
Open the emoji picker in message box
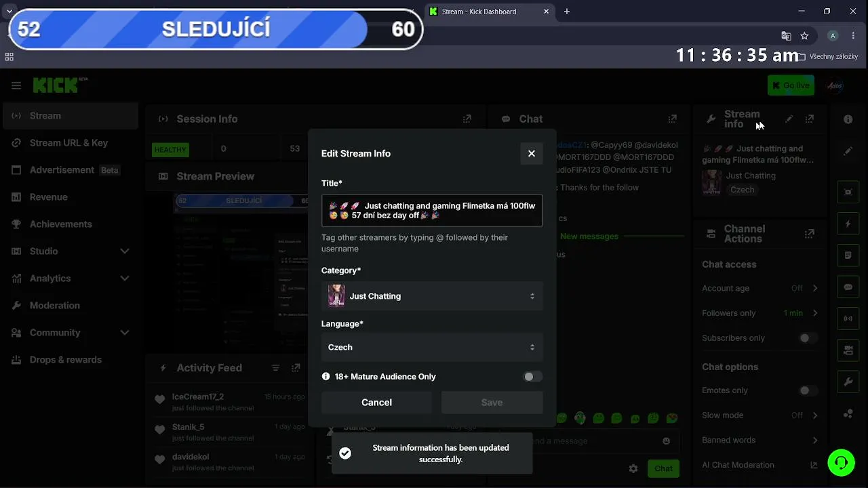(x=667, y=441)
